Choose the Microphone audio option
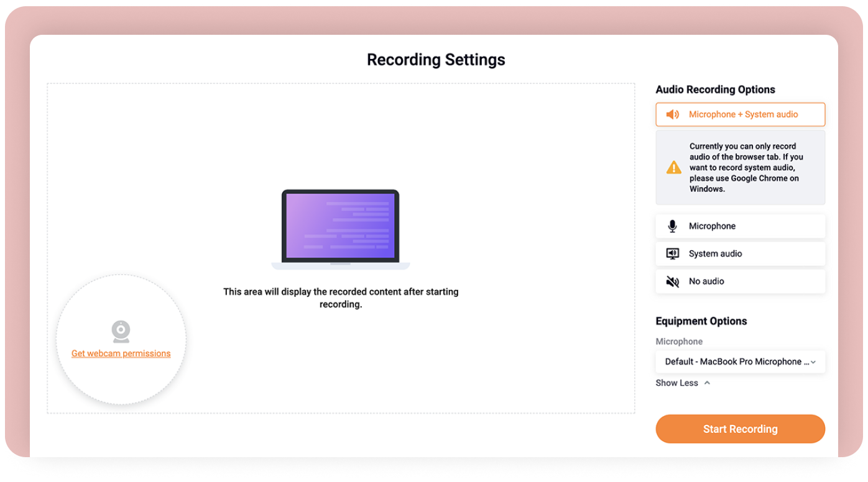This screenshot has width=868, height=482. [740, 226]
